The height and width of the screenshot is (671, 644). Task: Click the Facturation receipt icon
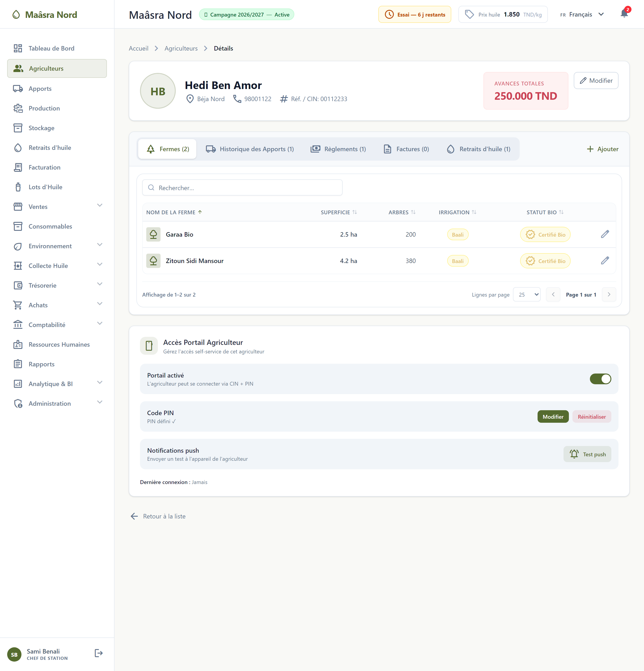pos(18,167)
